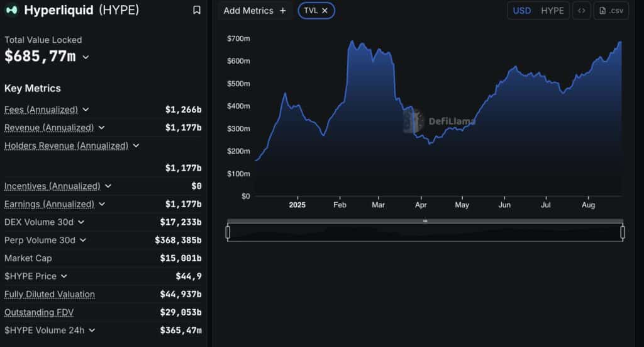Download chart data as .csv
644x347 pixels.
[x=611, y=11]
